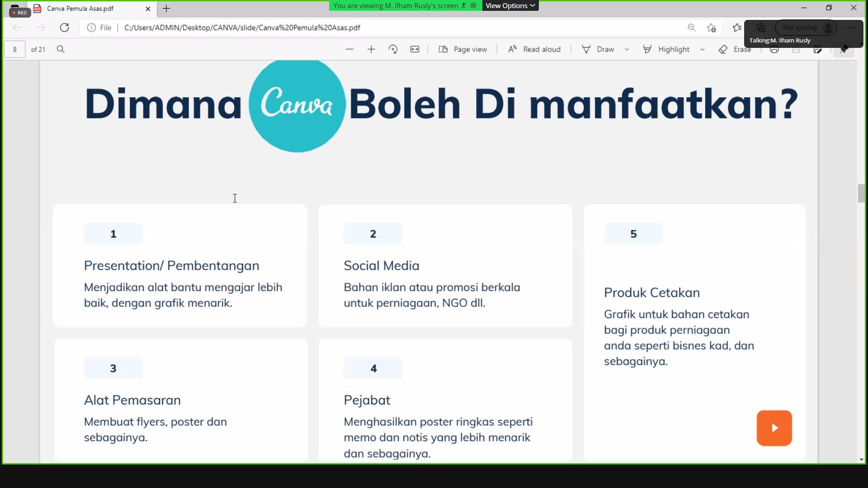Open the Not syncing profile button
868x488 pixels.
point(806,28)
